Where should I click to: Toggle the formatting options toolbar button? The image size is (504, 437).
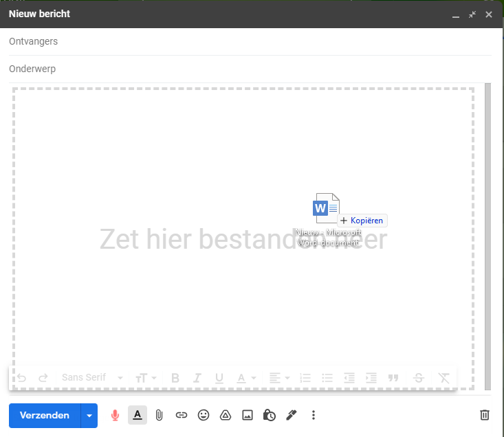click(x=138, y=415)
